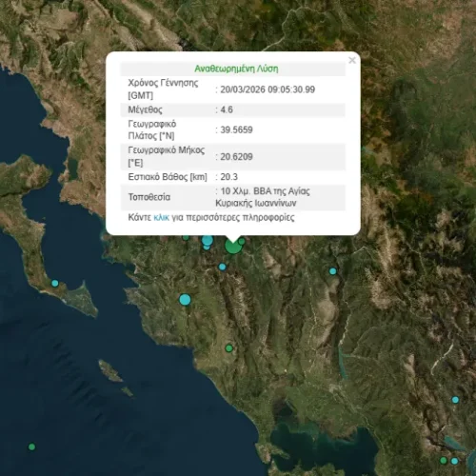
Task: Select the green marker north of the Ambracian Gulf
Action: pyautogui.click(x=229, y=348)
